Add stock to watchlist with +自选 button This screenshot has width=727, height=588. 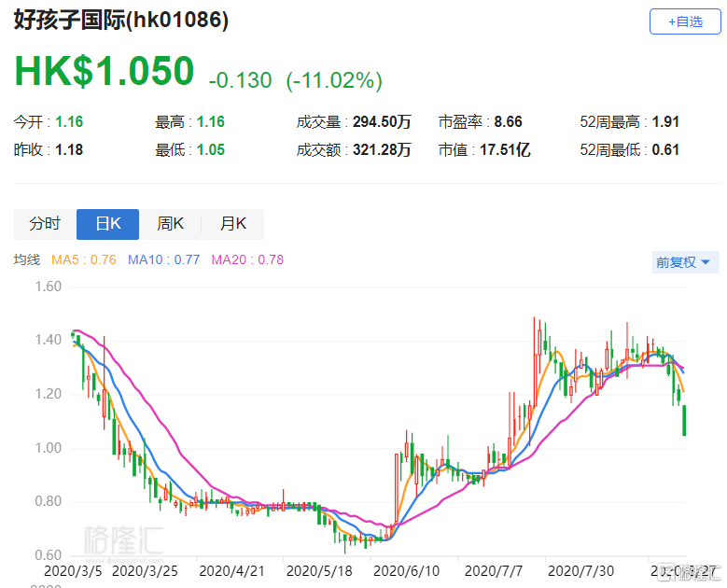[x=685, y=21]
